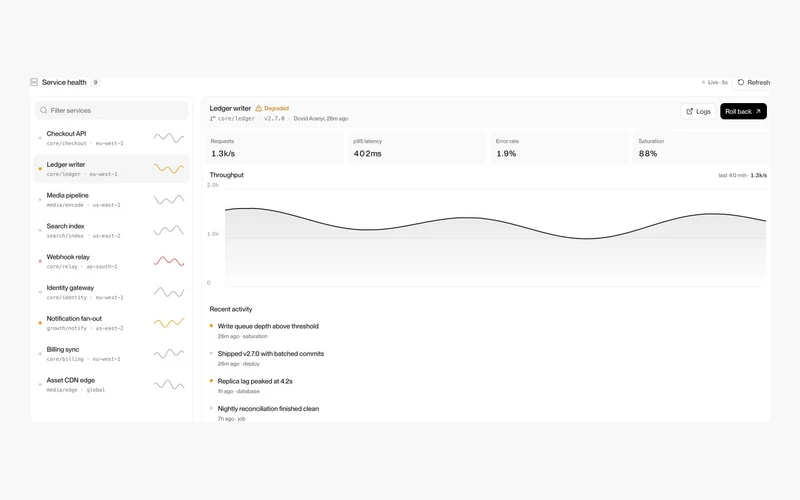Select Notification fan-out service row

click(x=112, y=323)
